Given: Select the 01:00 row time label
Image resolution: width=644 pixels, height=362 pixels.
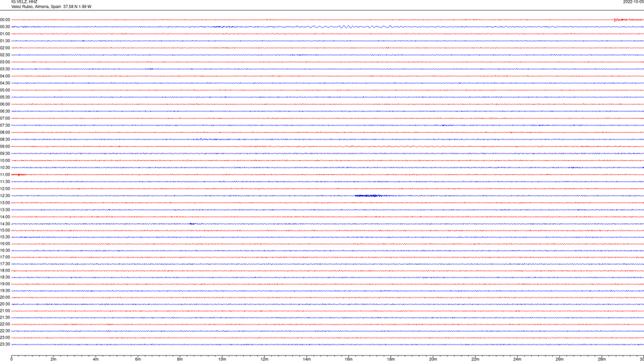Looking at the screenshot, I should point(5,34).
